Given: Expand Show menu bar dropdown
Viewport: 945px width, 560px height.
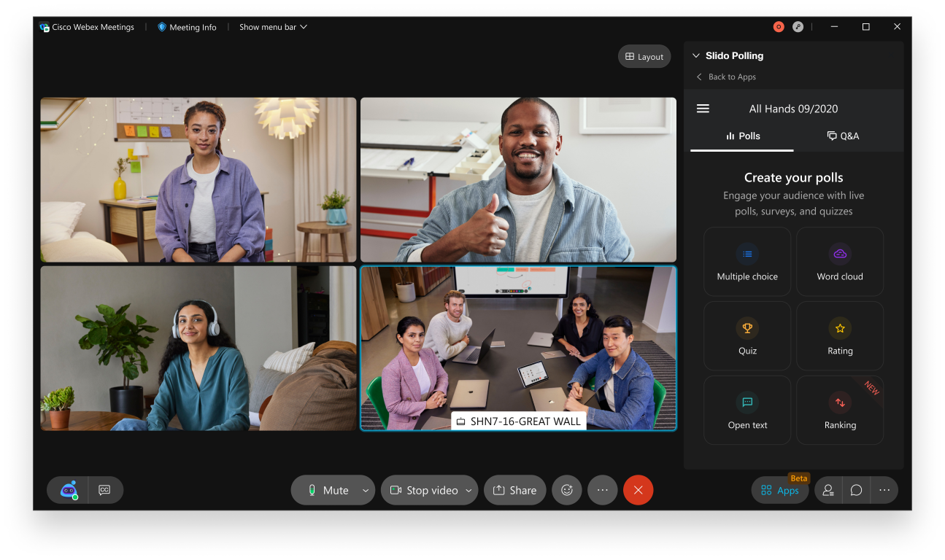Looking at the screenshot, I should 273,27.
